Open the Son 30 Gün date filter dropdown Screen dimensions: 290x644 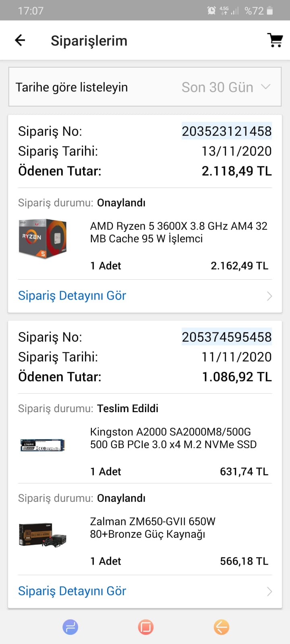[226, 87]
